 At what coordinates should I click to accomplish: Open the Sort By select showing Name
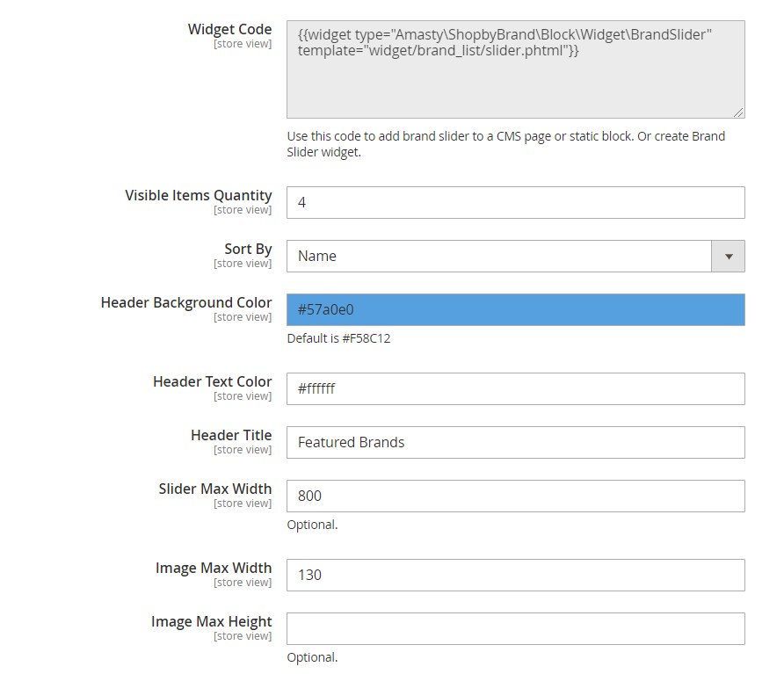pos(516,256)
